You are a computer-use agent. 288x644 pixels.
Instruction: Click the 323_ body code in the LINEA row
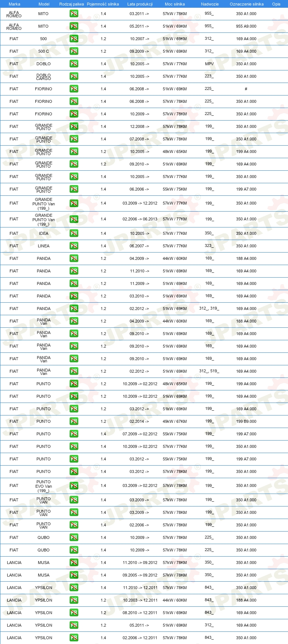coord(209,246)
